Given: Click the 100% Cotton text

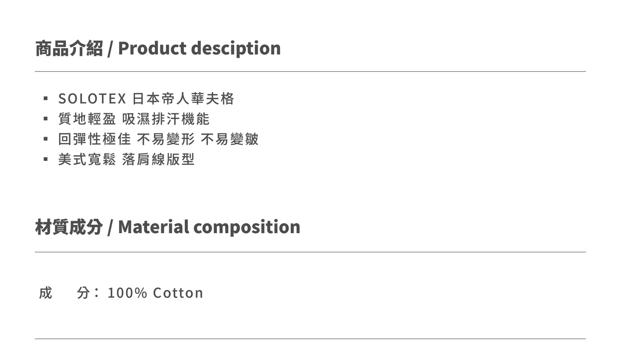Looking at the screenshot, I should click(x=155, y=293).
